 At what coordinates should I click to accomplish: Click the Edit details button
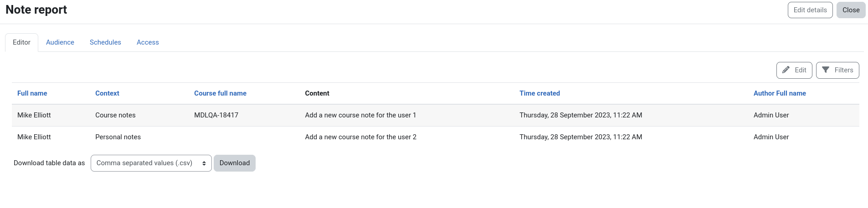click(810, 10)
